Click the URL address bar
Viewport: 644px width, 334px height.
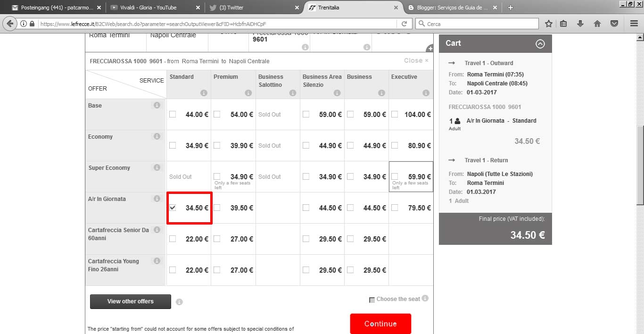pyautogui.click(x=215, y=24)
